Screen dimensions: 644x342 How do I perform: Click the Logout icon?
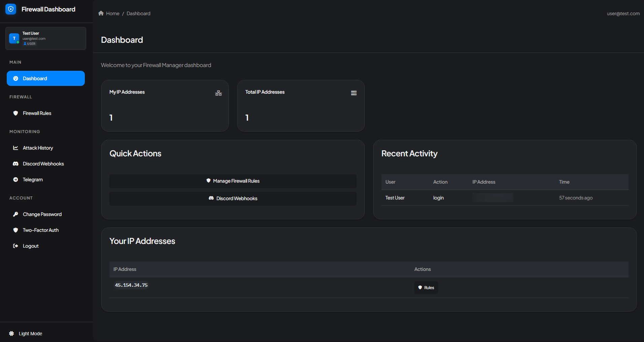16,246
